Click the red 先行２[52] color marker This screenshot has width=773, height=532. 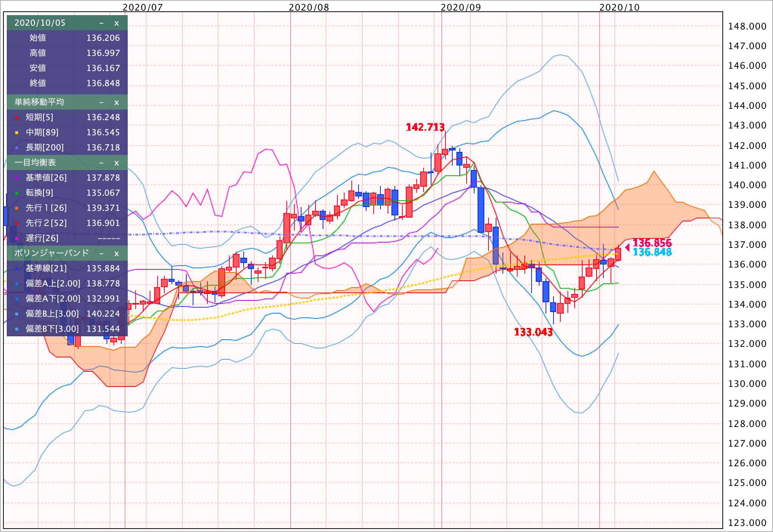17,224
